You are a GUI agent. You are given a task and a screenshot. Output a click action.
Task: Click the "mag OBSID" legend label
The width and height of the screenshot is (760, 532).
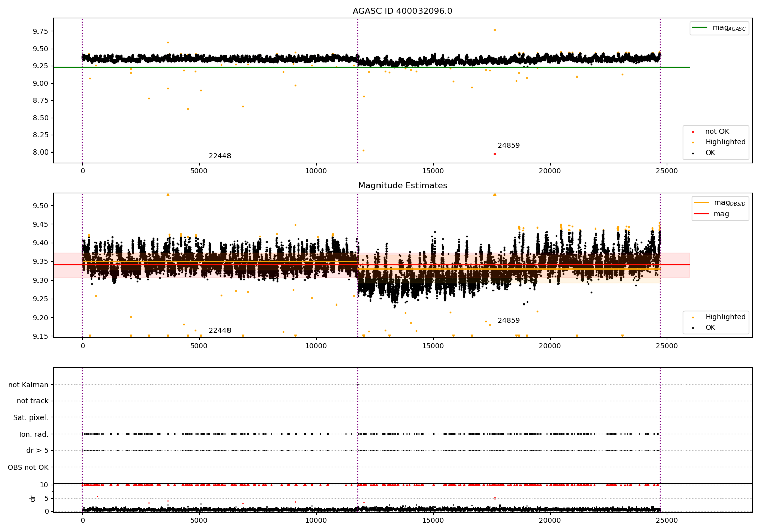[730, 203]
